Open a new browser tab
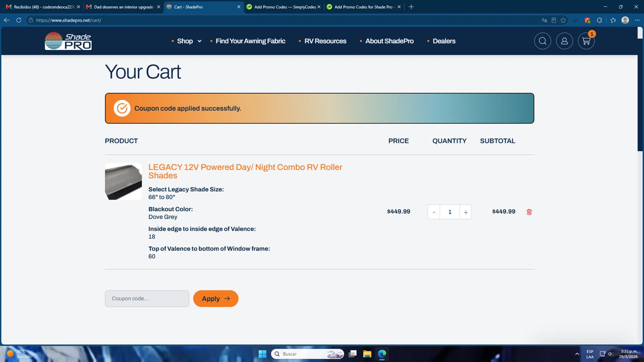Image resolution: width=644 pixels, height=362 pixels. coord(411,7)
